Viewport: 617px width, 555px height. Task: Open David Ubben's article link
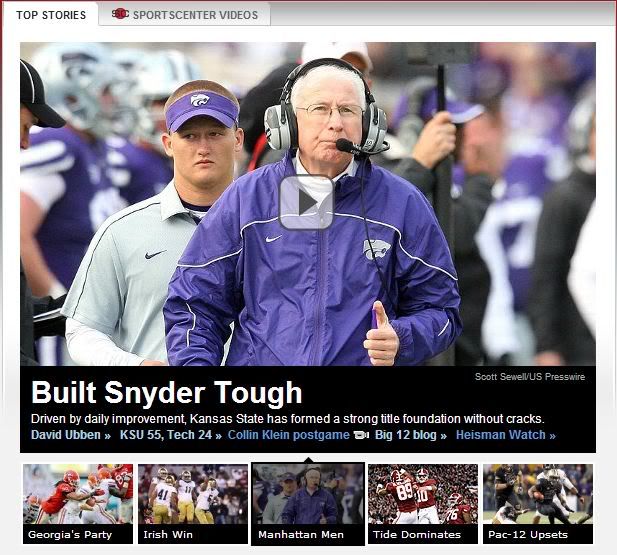point(71,435)
